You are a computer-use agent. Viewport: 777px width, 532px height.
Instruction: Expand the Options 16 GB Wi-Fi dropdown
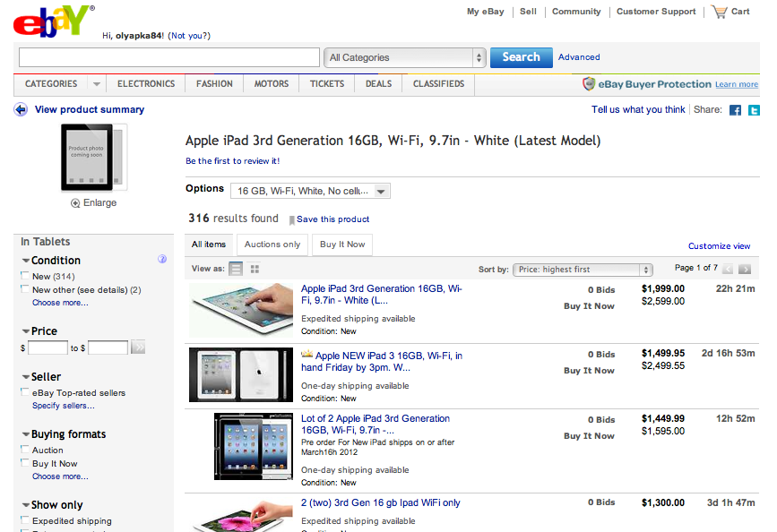pyautogui.click(x=310, y=191)
